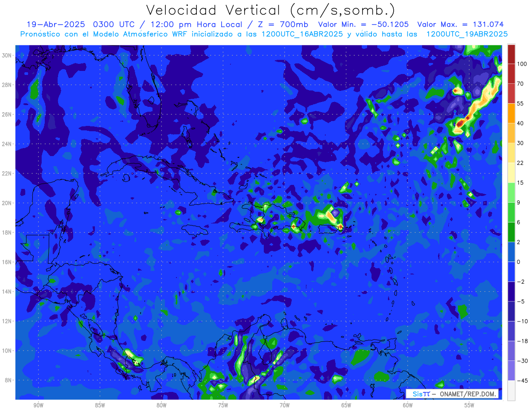Click the color bar segment between -10 and -5
This screenshot has width=532, height=411.
point(511,311)
